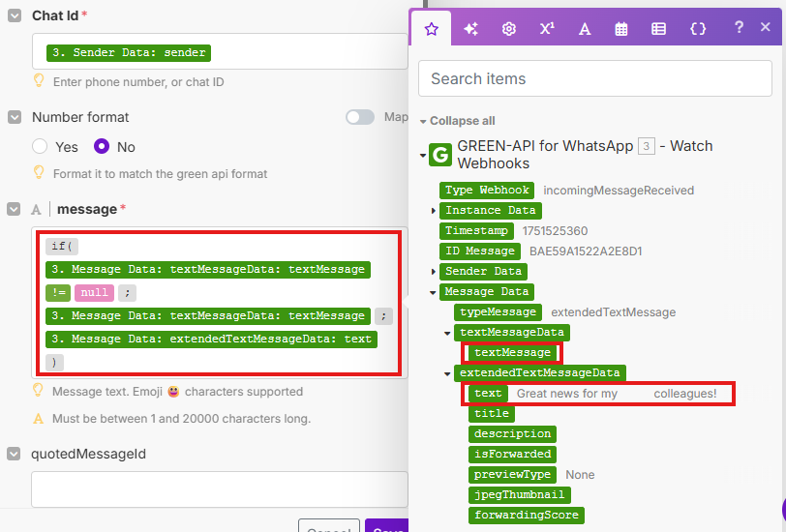Open custom variables braces tab
Image resolution: width=786 pixels, height=532 pixels.
pyautogui.click(x=698, y=29)
